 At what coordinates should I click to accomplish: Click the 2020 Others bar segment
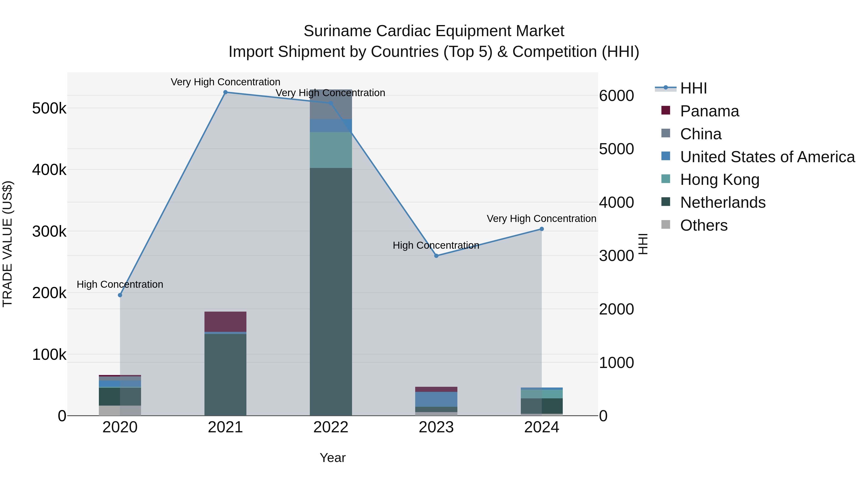120,411
